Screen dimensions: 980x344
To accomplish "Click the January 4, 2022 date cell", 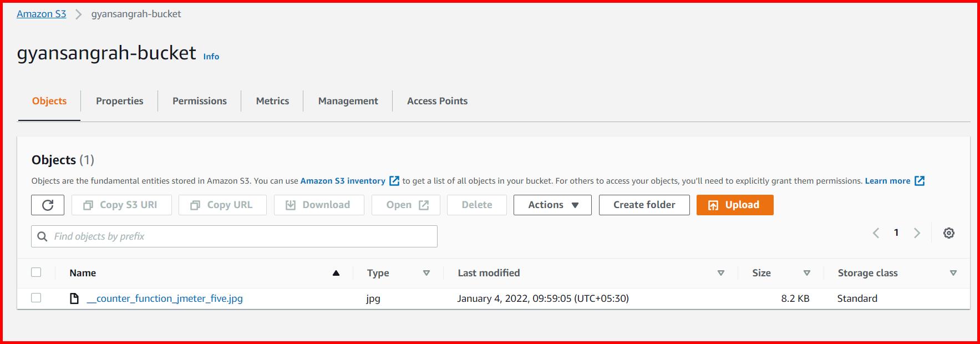I will point(543,299).
